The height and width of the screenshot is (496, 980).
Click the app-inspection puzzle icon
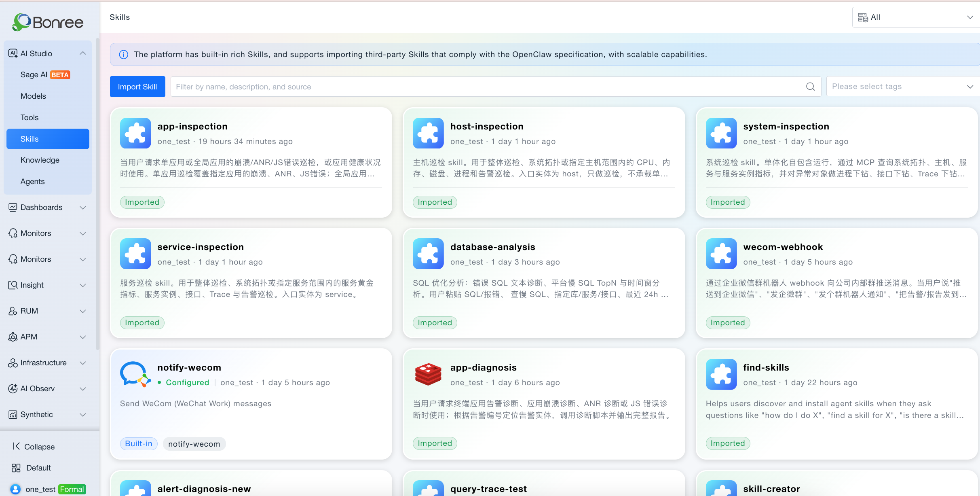pos(135,133)
